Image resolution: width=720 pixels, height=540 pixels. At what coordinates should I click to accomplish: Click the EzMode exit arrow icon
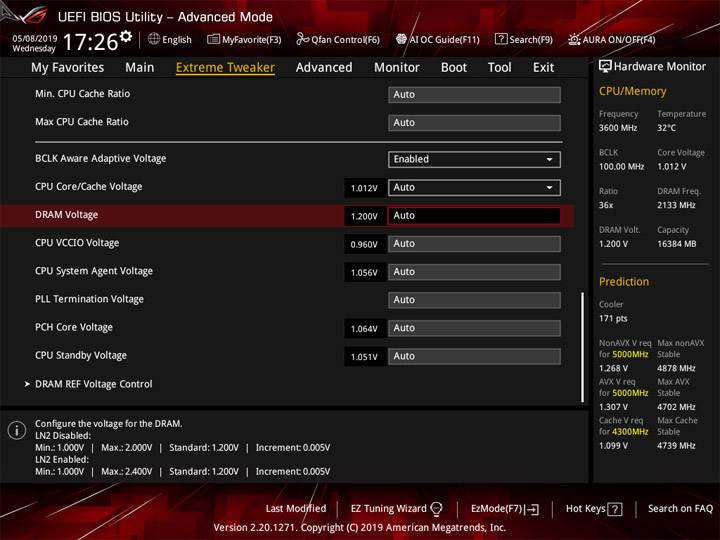click(533, 509)
